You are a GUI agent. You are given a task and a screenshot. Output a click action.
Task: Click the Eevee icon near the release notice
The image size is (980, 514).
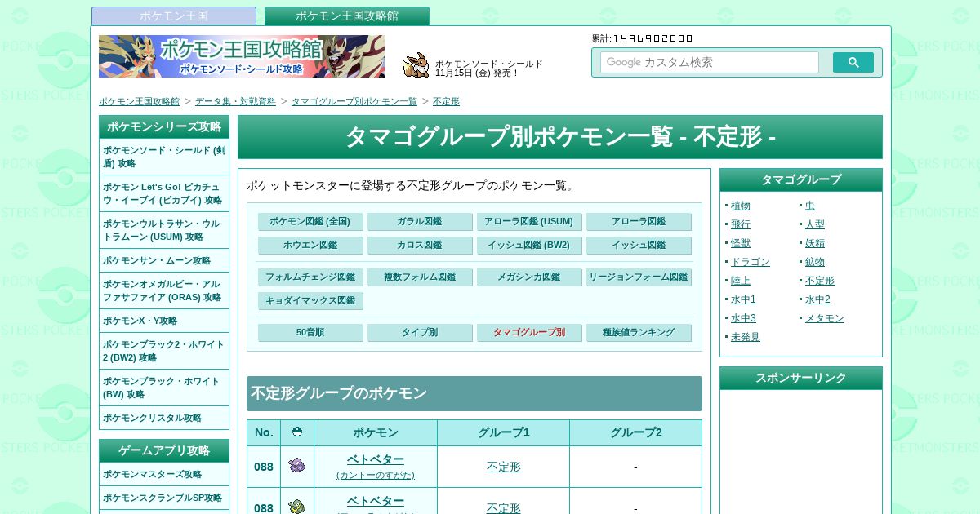click(x=416, y=65)
